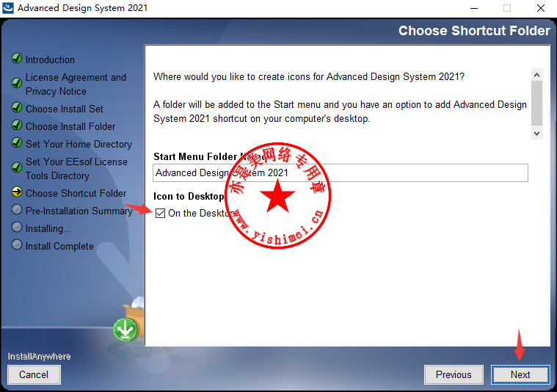Click check icon beside License Agreement step

(x=17, y=83)
